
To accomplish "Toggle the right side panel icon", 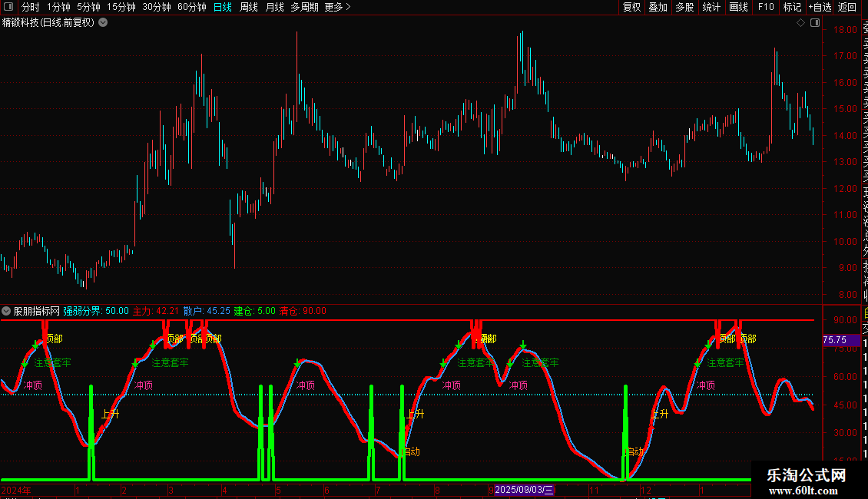I will 815,23.
